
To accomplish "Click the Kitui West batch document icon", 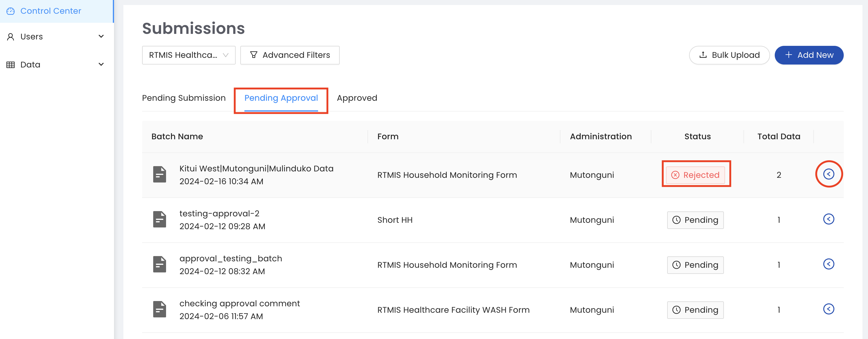I will point(159,174).
